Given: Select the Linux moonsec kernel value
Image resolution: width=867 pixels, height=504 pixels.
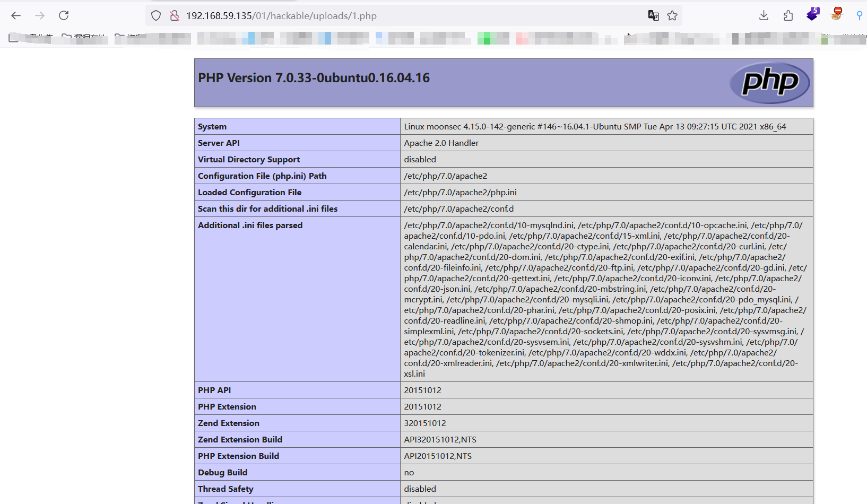Looking at the screenshot, I should [595, 126].
